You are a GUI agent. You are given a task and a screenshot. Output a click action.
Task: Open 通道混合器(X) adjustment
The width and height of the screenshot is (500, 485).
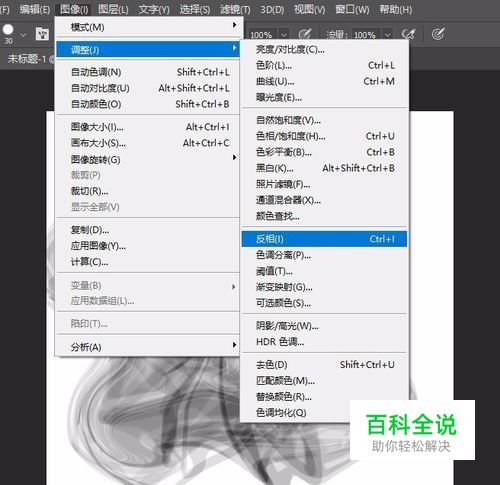pyautogui.click(x=324, y=200)
